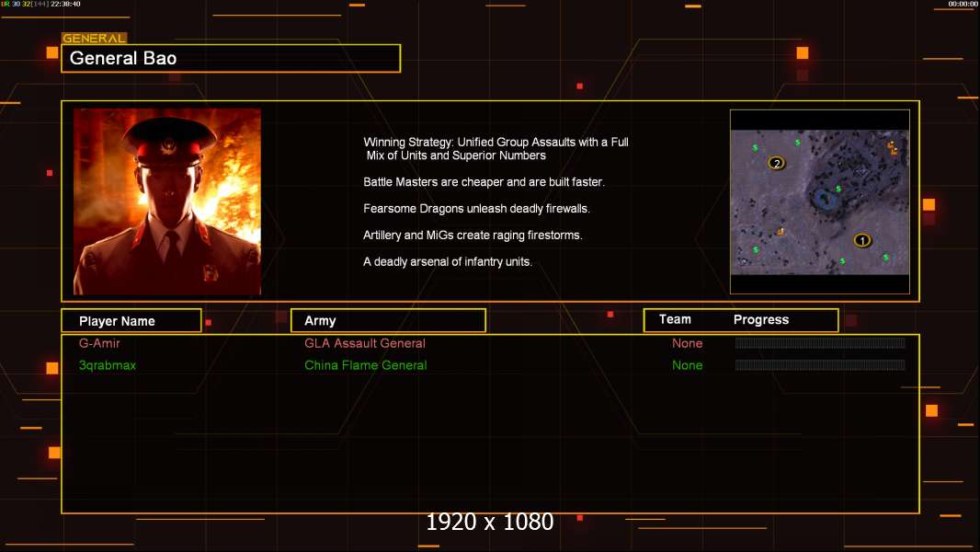Click the Fearsome Dragons firewalls line
The height and width of the screenshot is (552, 980).
pyautogui.click(x=476, y=208)
